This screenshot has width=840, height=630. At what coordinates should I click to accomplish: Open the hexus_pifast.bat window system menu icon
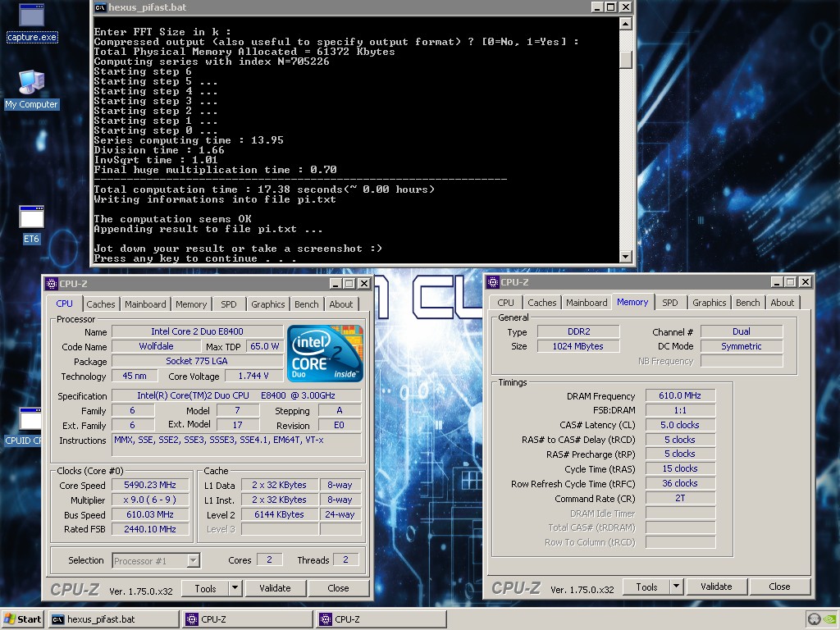(x=100, y=7)
